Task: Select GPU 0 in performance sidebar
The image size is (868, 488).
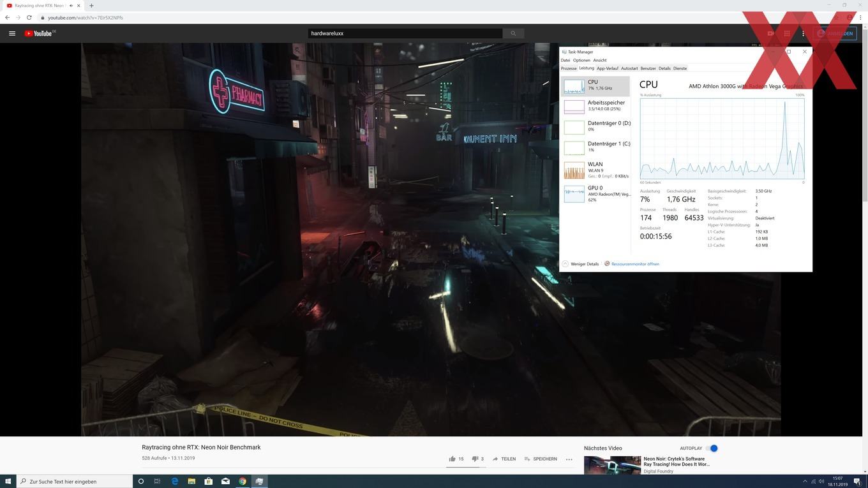Action: (x=595, y=194)
